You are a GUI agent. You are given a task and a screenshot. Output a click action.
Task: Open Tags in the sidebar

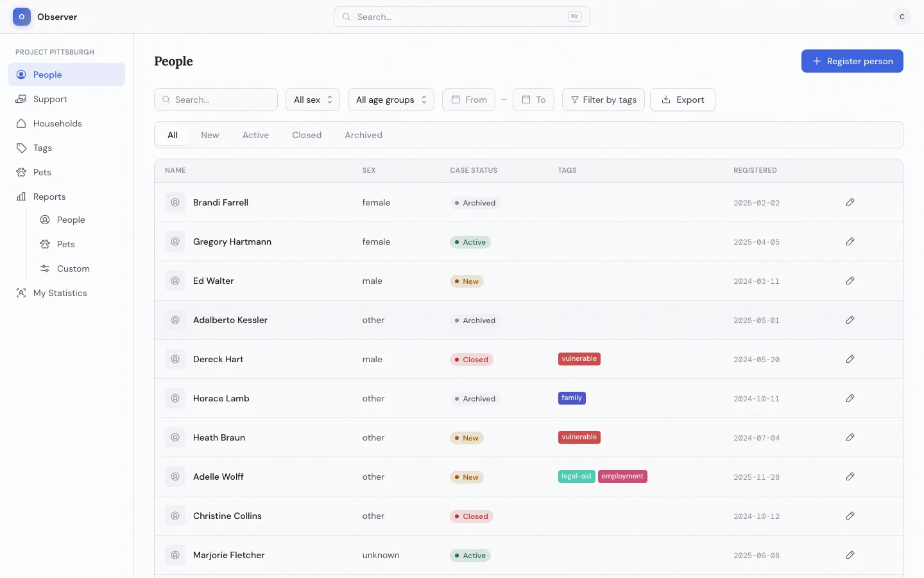point(66,148)
